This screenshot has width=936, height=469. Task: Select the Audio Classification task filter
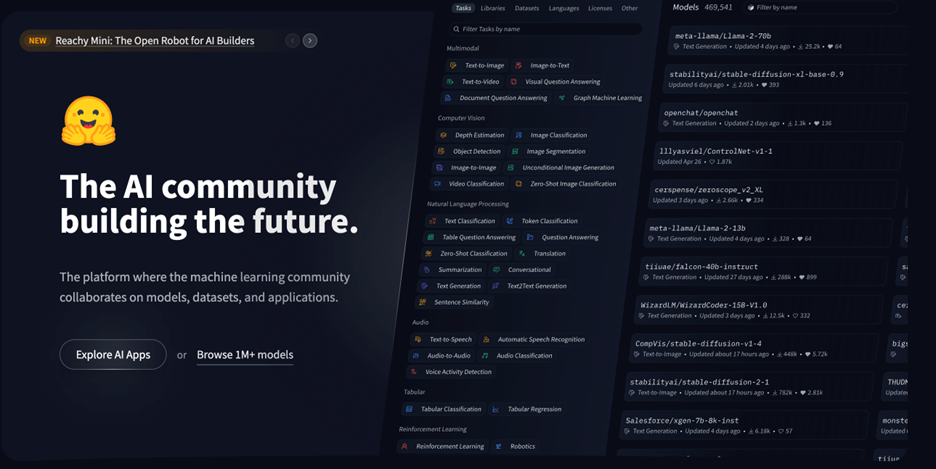[517, 356]
